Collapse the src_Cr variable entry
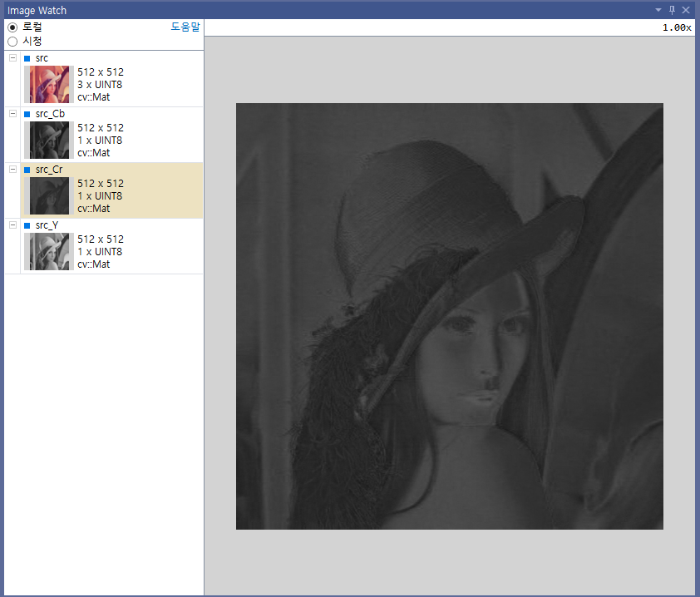 coord(13,170)
